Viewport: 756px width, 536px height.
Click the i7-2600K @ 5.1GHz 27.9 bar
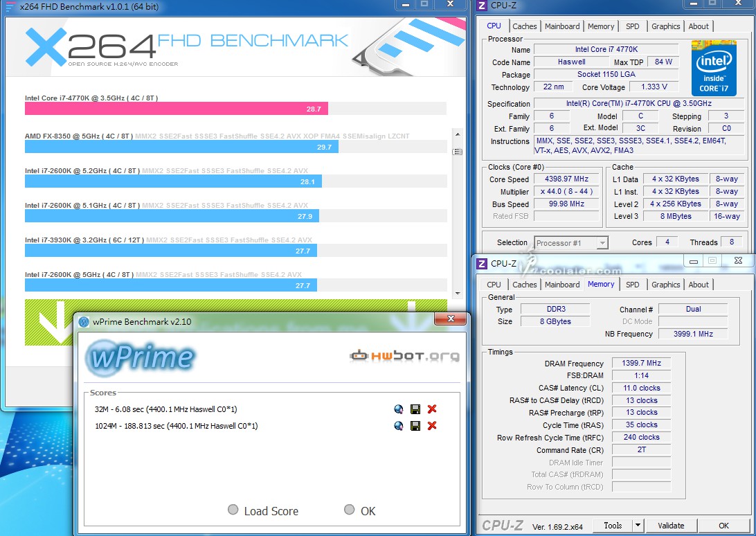pyautogui.click(x=172, y=216)
